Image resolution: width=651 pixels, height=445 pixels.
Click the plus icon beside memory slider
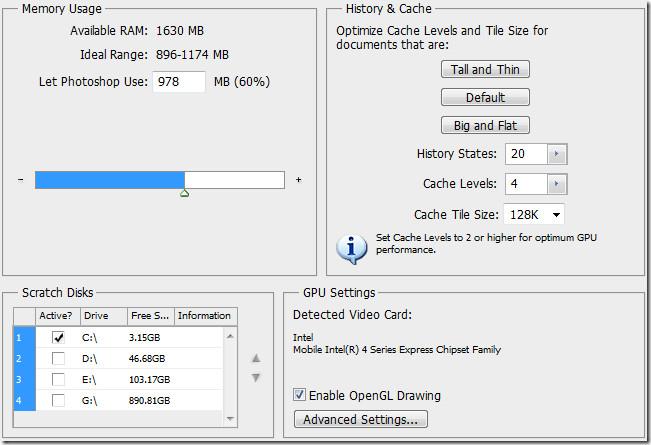click(x=299, y=180)
